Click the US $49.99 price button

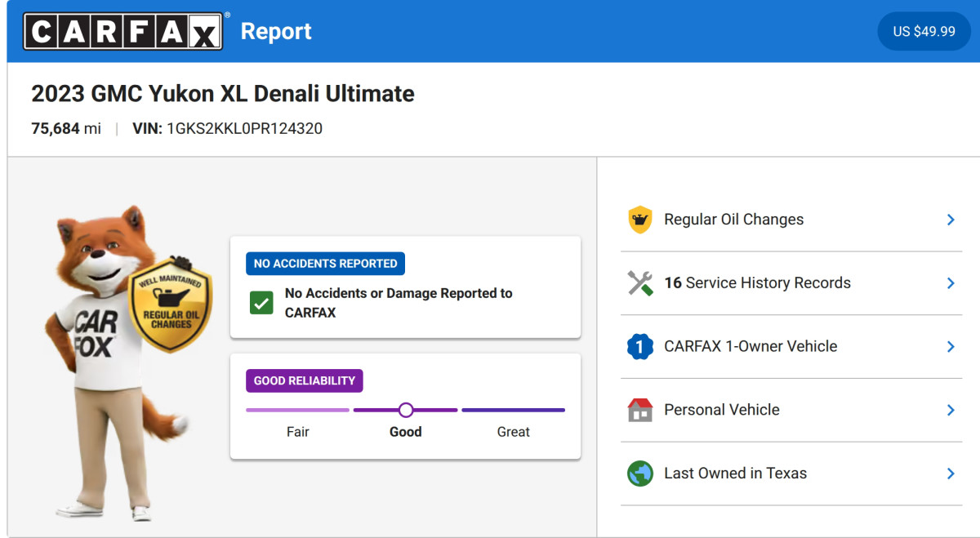click(924, 31)
